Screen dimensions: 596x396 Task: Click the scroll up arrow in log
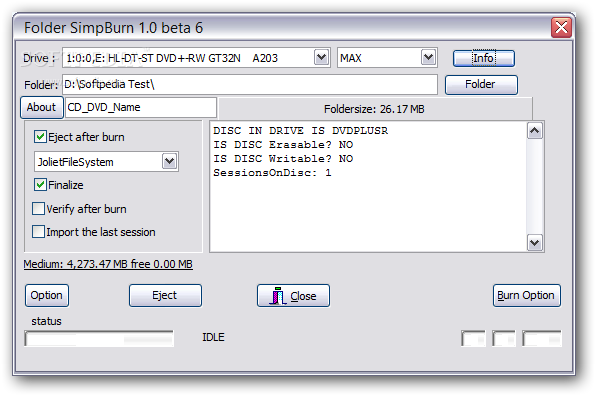click(x=535, y=131)
